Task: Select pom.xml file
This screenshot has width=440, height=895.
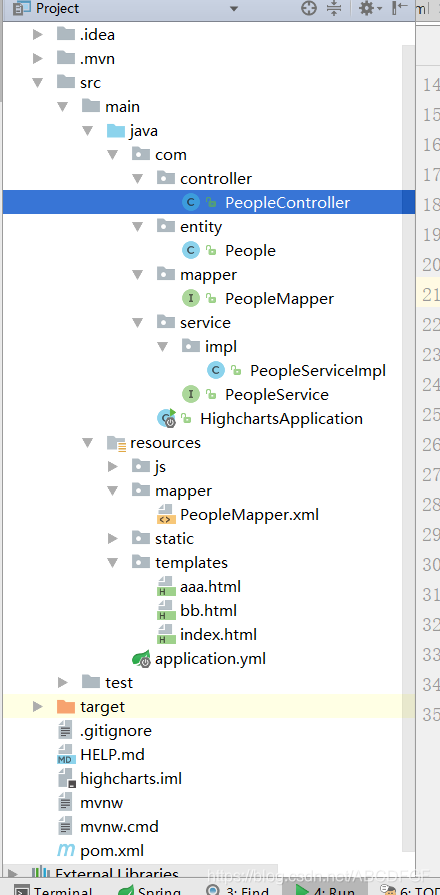Action: [x=112, y=850]
